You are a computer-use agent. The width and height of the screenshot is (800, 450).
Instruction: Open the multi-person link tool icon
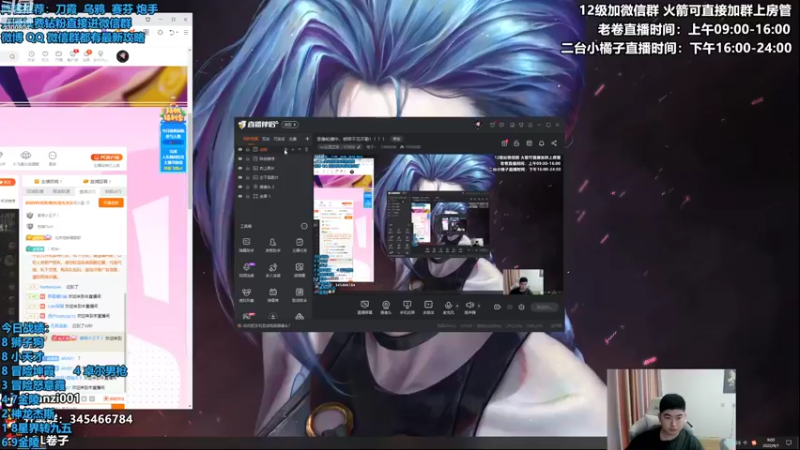[273, 269]
